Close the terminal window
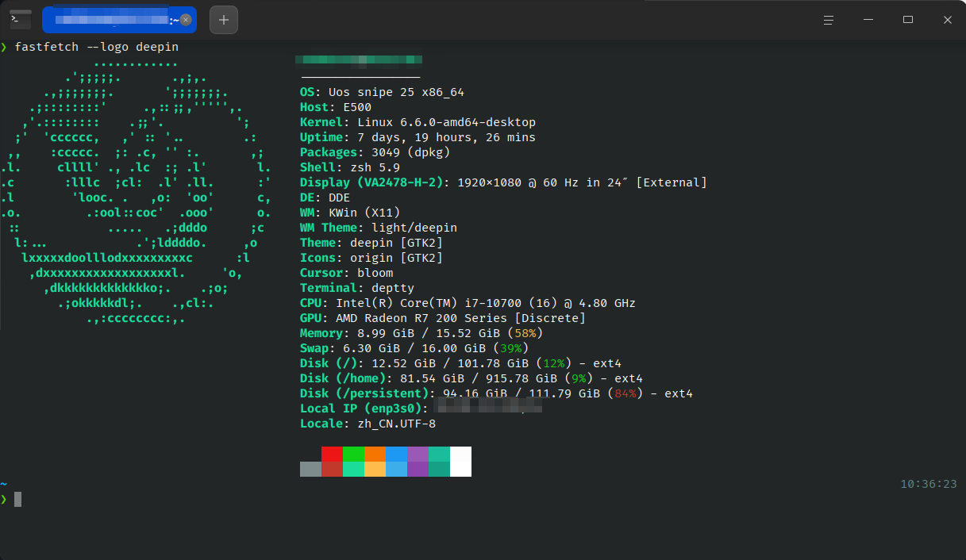 coord(948,20)
